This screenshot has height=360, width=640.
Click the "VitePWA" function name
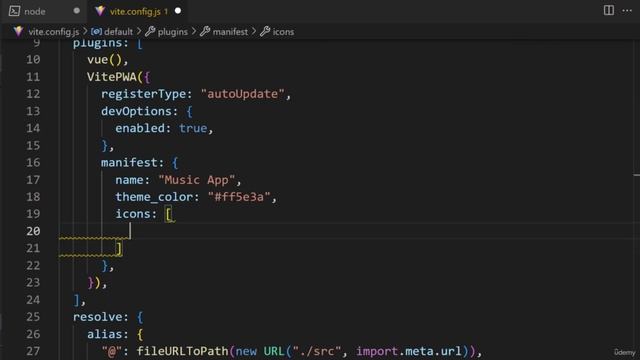point(112,77)
